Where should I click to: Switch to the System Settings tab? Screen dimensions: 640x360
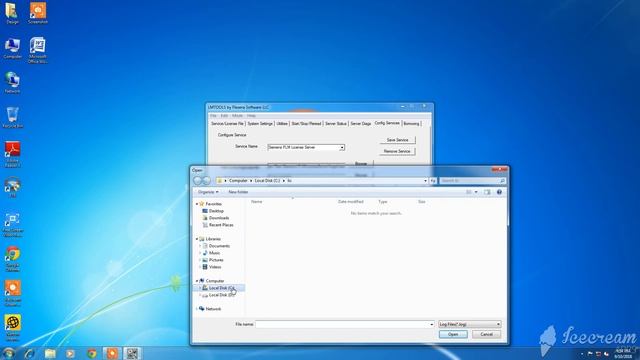260,123
